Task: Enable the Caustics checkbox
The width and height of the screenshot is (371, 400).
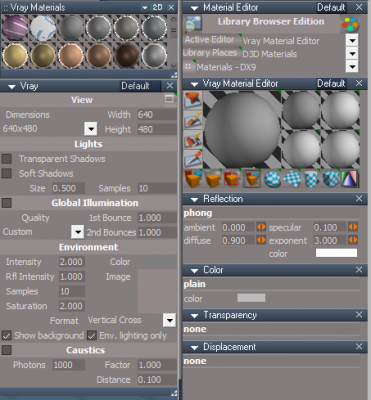Action: [7, 350]
